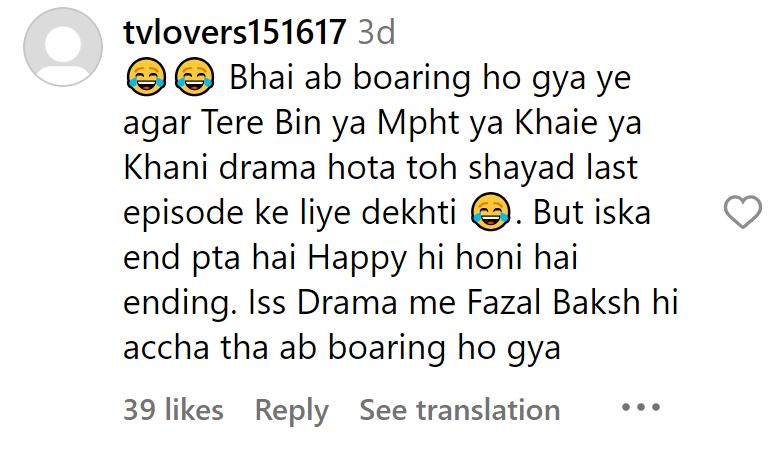Click the laughing emoji after the word dekhti
The image size is (784, 459).
click(x=490, y=212)
